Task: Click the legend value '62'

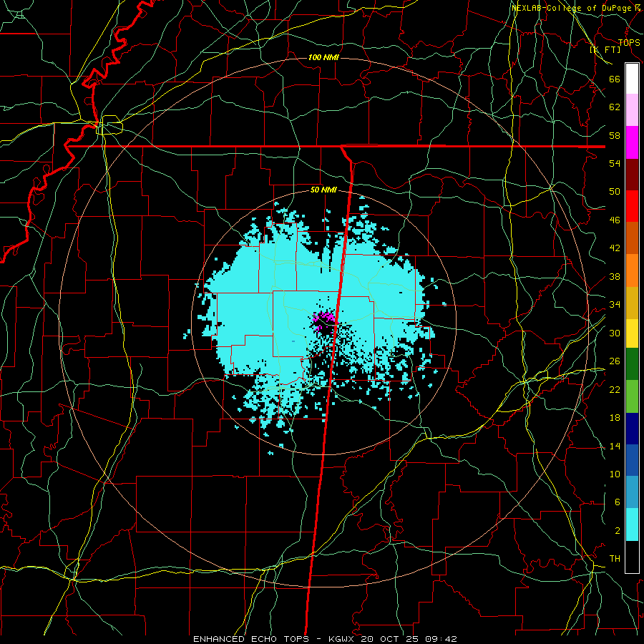Action: point(615,107)
